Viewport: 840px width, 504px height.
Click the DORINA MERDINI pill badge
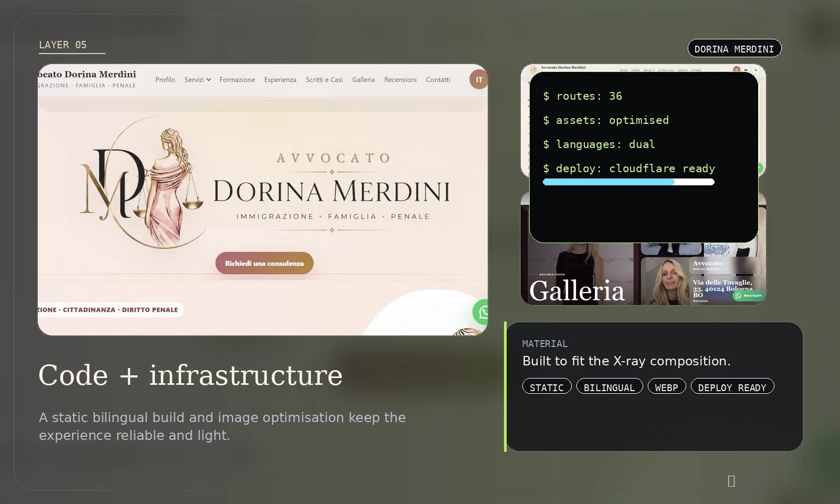tap(734, 48)
